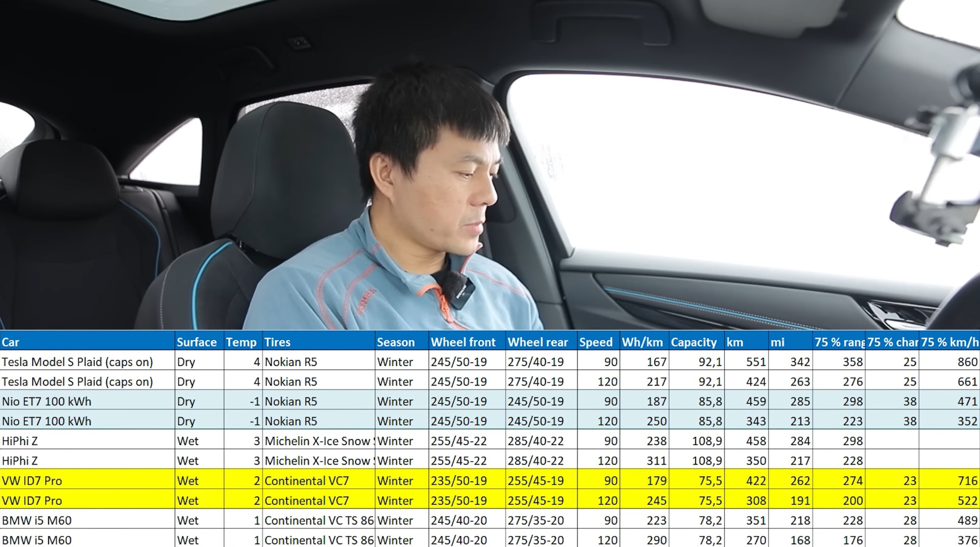980x547 pixels.
Task: Click 75 % range value 200
Action: 852,501
